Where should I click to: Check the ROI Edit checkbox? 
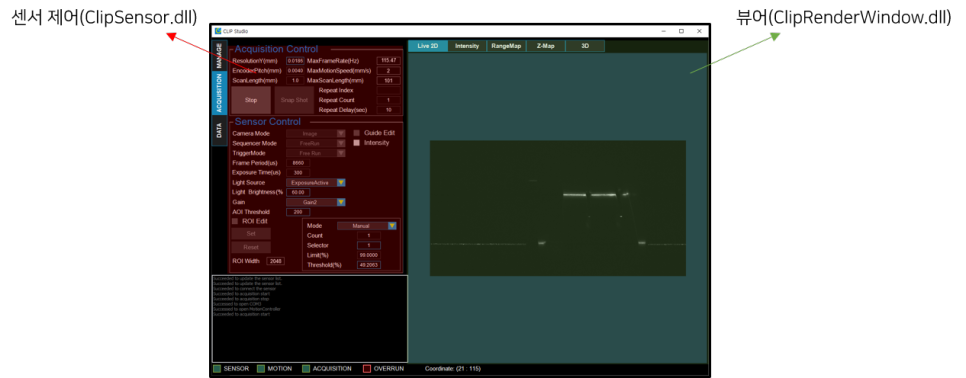[x=235, y=221]
